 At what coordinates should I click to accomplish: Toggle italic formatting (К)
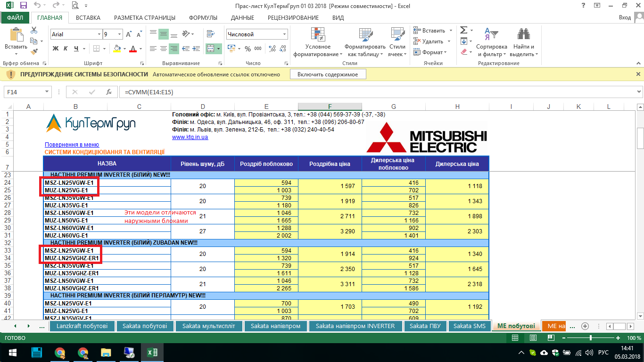click(x=66, y=49)
